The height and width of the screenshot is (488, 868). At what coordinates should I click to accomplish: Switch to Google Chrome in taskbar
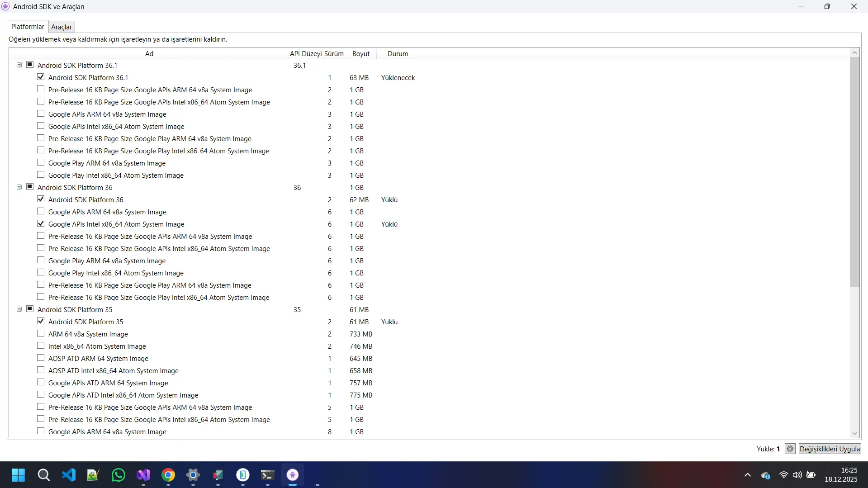168,475
